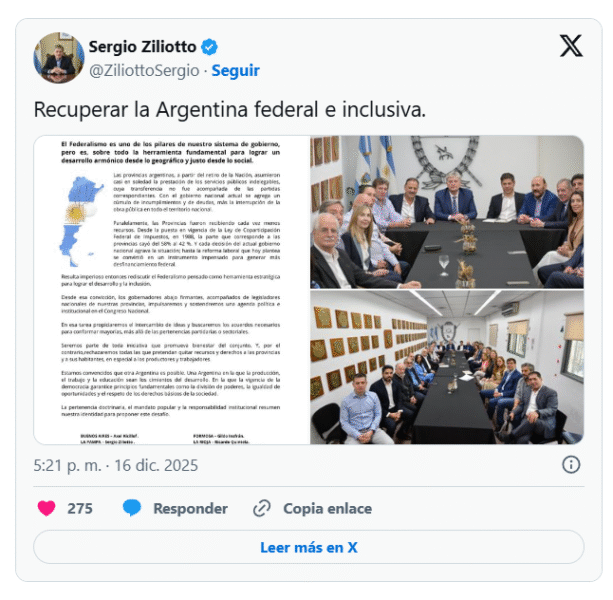The image size is (613, 600).
Task: Click Copia enlace text
Action: (x=327, y=509)
